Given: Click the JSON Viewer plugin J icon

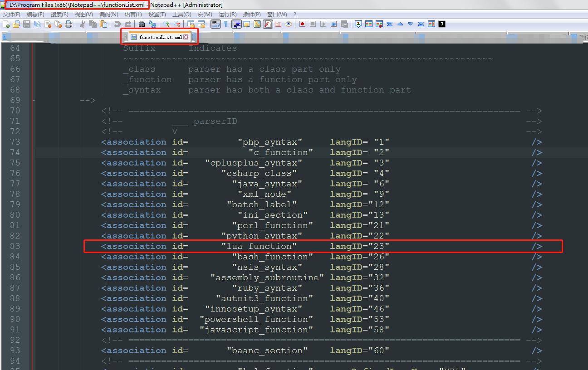Looking at the screenshot, I should (441, 24).
